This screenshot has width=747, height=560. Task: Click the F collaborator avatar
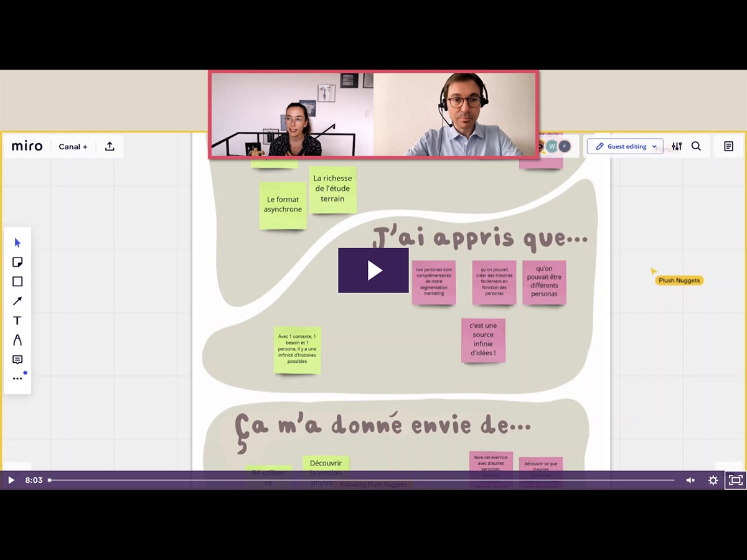click(x=564, y=147)
